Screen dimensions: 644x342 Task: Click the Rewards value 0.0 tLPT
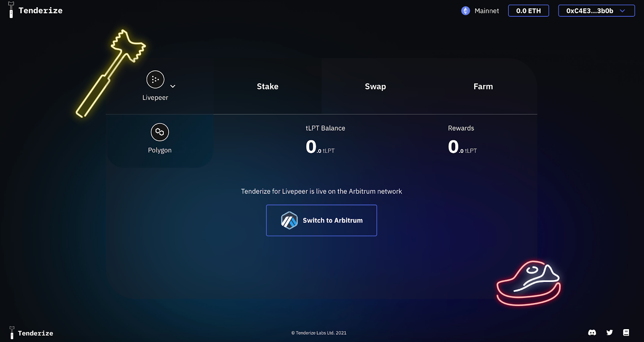click(462, 147)
